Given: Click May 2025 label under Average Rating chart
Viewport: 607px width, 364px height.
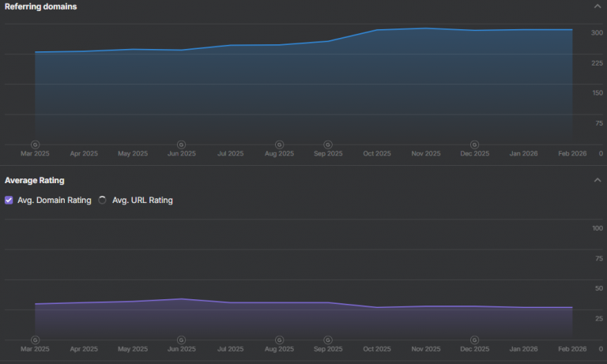Looking at the screenshot, I should [133, 349].
